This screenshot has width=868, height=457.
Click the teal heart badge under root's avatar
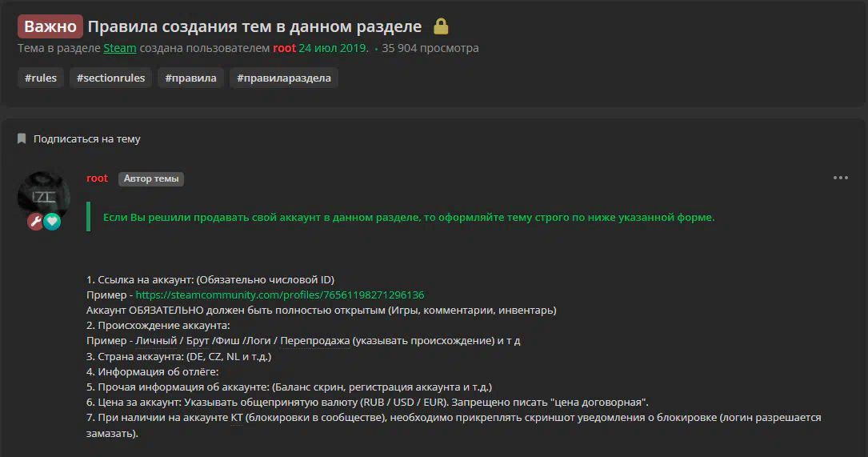tap(52, 222)
